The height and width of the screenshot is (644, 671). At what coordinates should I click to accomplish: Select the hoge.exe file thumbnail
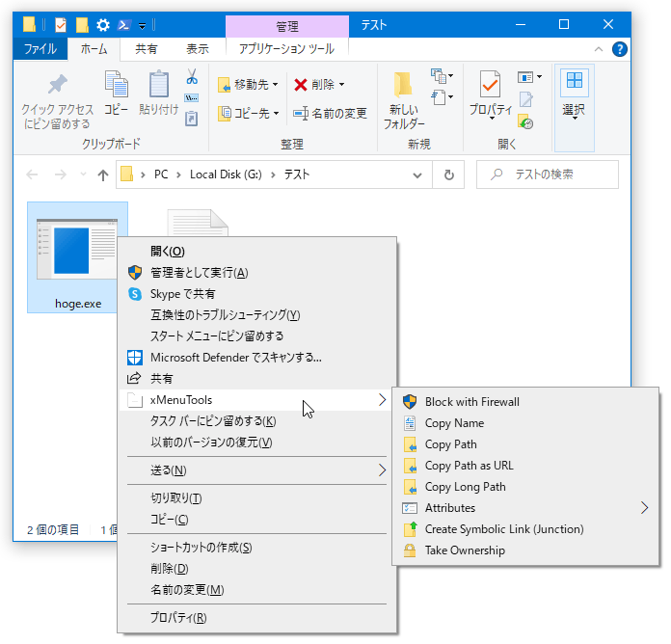tap(77, 250)
